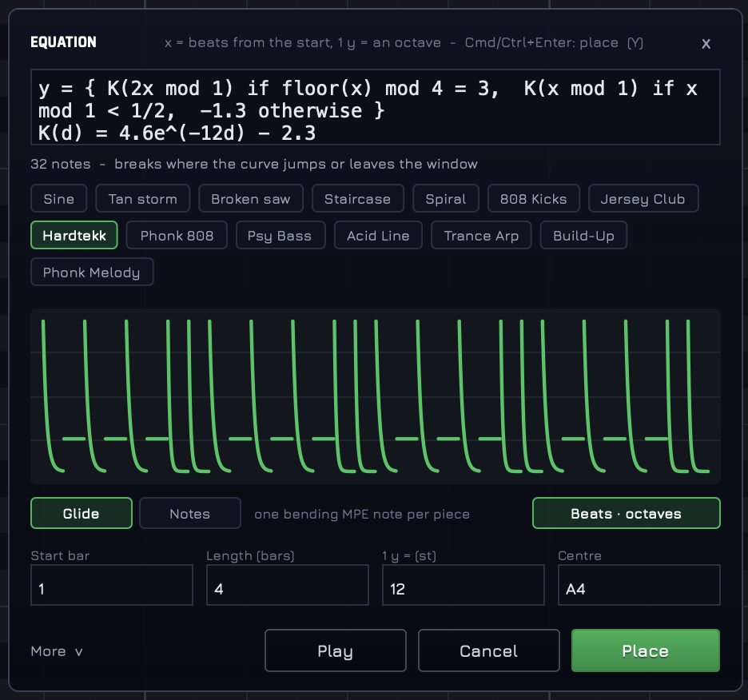Load the Phonk Melody preset

[x=92, y=272]
